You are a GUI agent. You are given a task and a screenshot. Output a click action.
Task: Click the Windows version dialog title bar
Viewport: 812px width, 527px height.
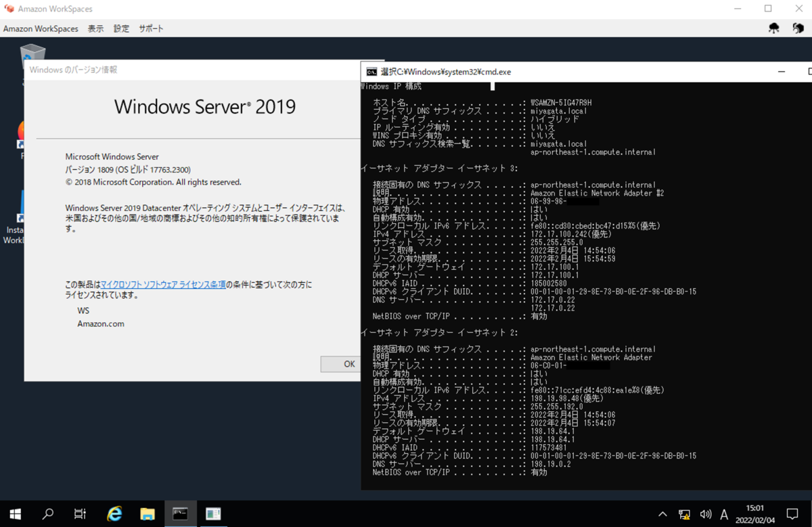tap(193, 70)
